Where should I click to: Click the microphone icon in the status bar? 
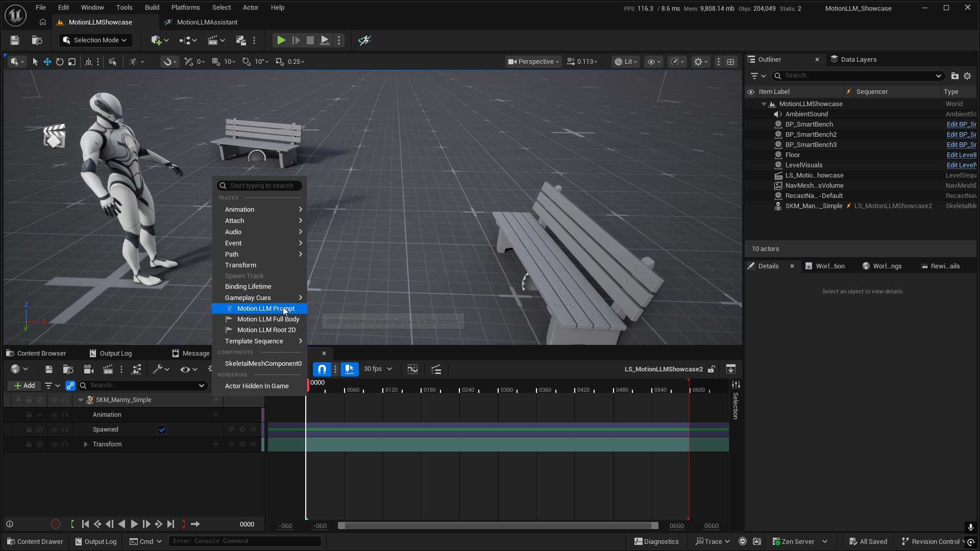coord(970,527)
